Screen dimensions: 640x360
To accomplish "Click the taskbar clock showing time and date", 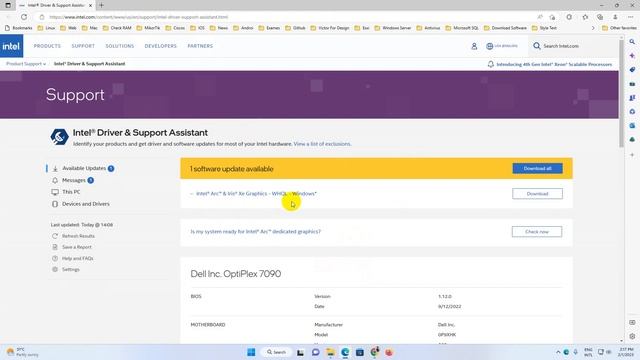I will click(626, 352).
